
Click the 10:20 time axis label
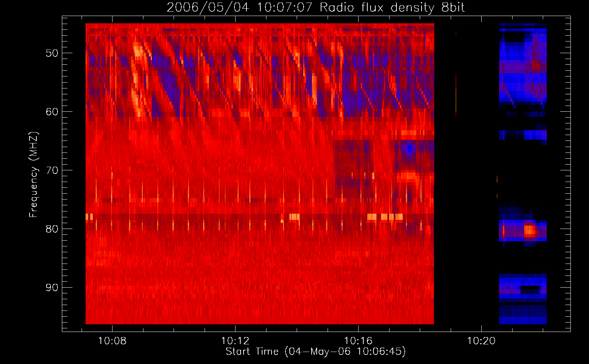click(481, 341)
